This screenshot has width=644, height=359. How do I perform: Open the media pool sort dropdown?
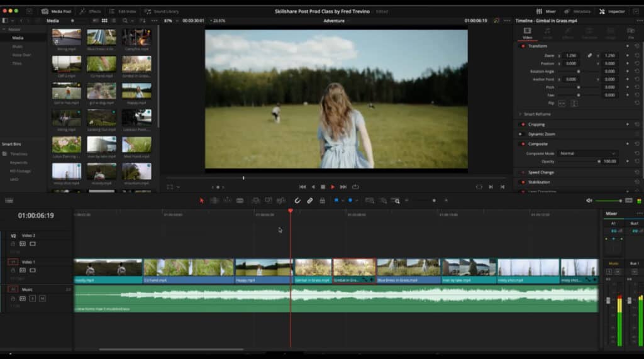click(x=143, y=21)
